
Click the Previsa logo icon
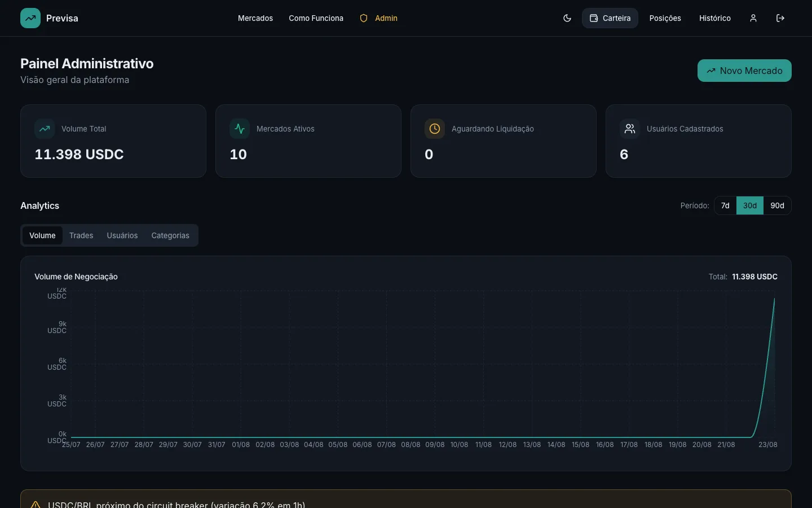(x=30, y=18)
